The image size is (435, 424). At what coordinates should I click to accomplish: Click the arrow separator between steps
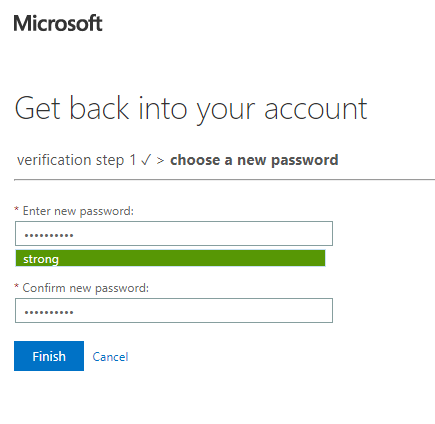pos(160,161)
